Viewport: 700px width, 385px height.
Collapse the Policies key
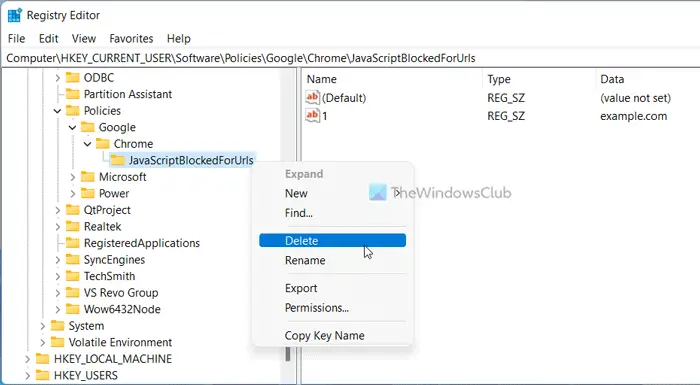pos(58,111)
